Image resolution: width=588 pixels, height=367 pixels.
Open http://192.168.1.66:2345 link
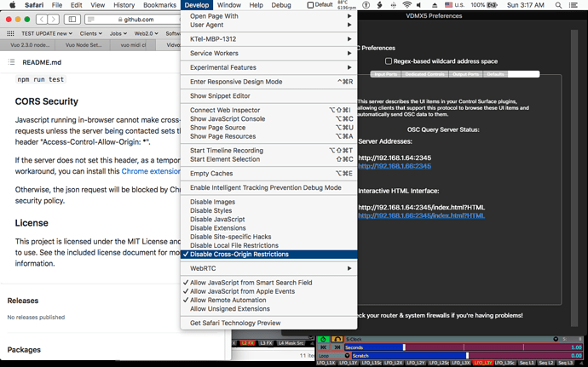click(395, 166)
